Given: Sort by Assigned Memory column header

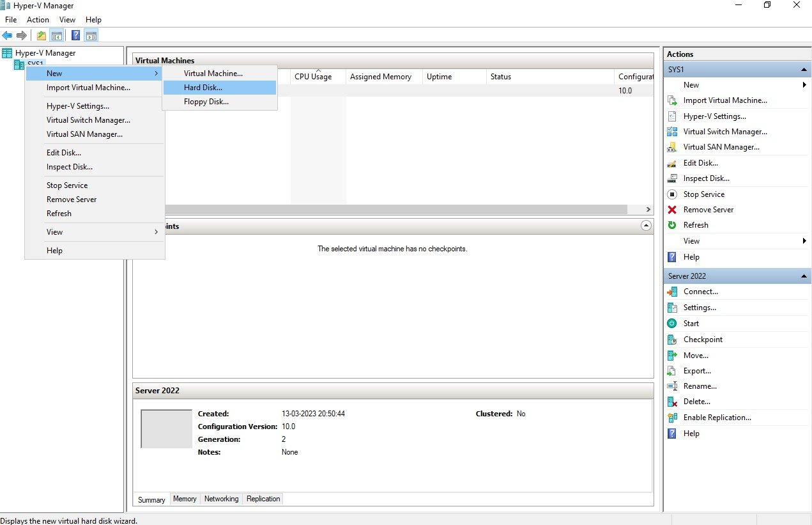Looking at the screenshot, I should point(384,77).
